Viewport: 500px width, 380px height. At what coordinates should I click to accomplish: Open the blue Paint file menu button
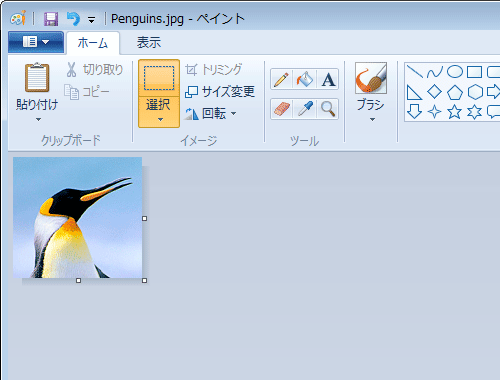click(x=36, y=42)
